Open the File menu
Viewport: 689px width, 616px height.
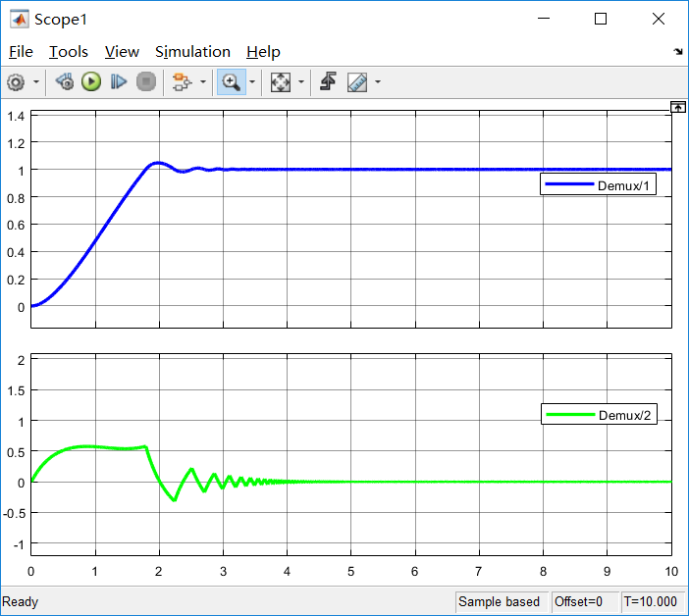[x=21, y=52]
